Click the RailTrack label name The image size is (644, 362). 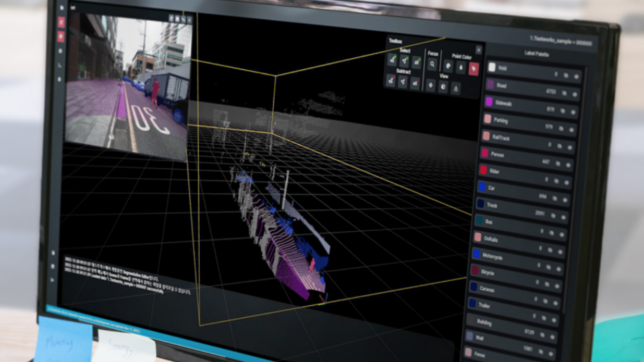(x=501, y=138)
